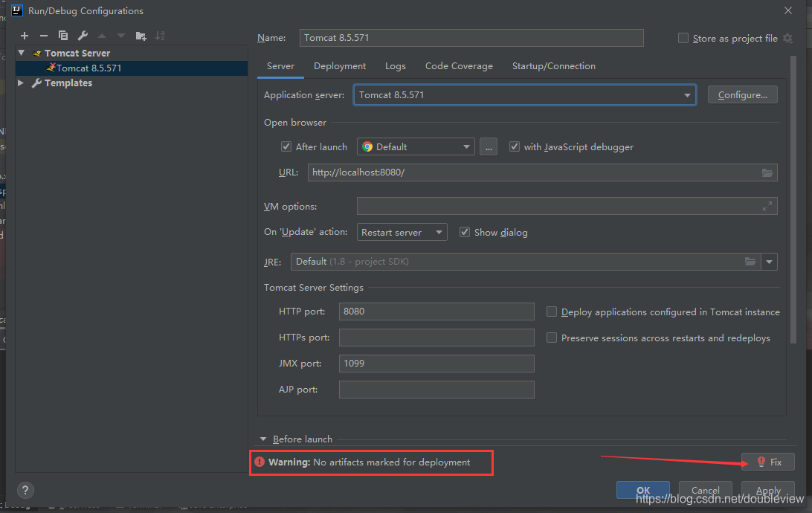
Task: Click the Configure... button
Action: click(x=742, y=95)
